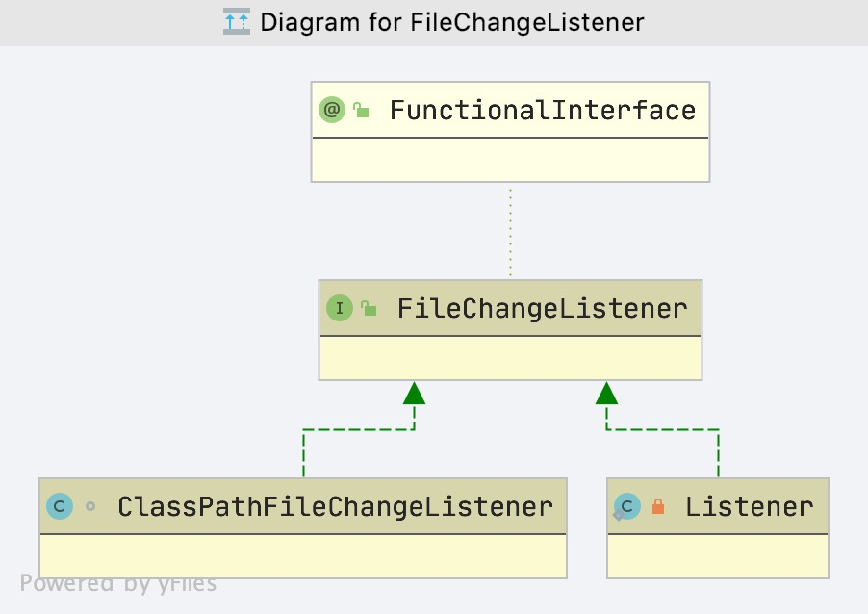
Task: Click the dashed edge above the Listener node
Action: click(718, 452)
